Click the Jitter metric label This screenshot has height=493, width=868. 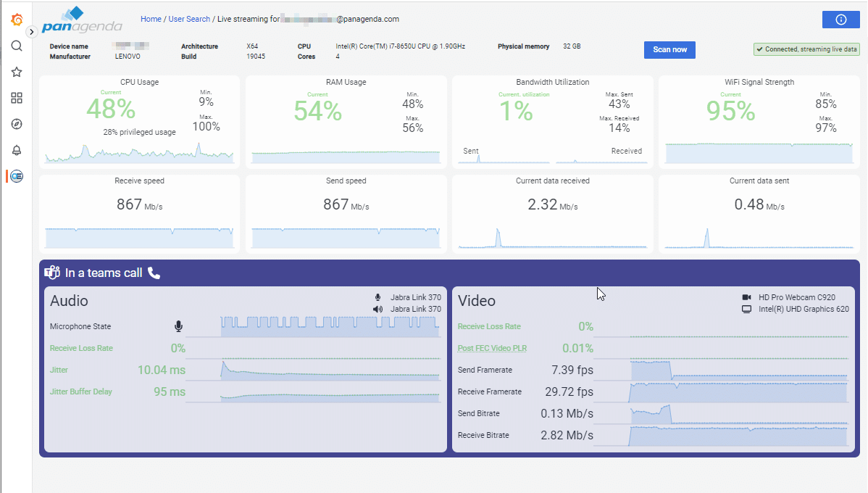pyautogui.click(x=59, y=370)
